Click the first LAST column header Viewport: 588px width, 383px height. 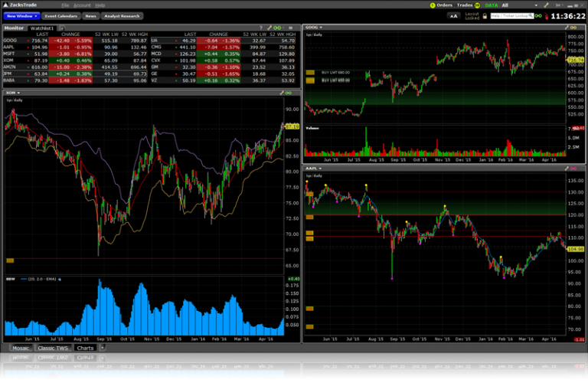pyautogui.click(x=42, y=34)
